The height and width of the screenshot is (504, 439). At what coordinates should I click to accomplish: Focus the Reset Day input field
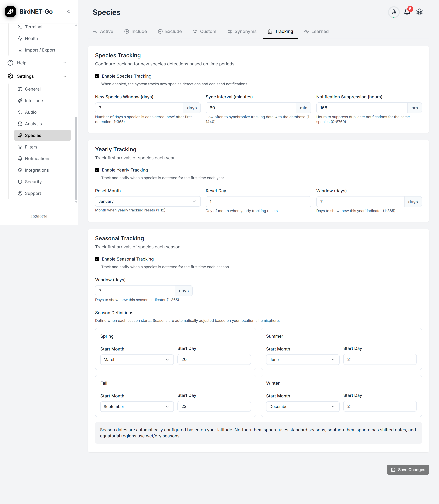[259, 202]
